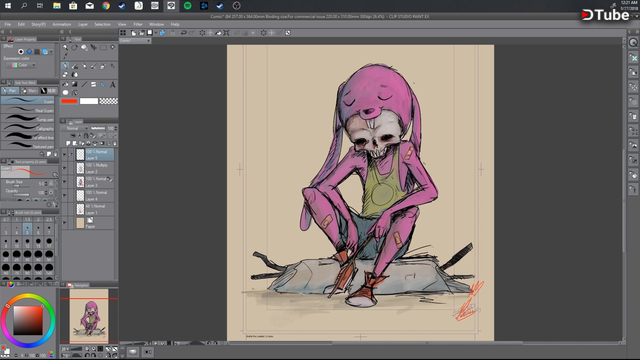Screen dimensions: 640x360
Task: Select the Eyedropper tool
Action: coord(65,56)
